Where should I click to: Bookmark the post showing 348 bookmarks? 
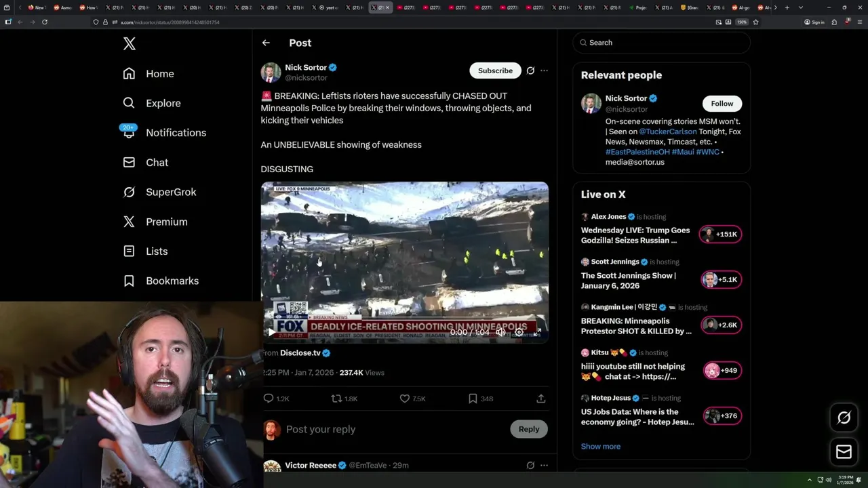click(x=473, y=399)
